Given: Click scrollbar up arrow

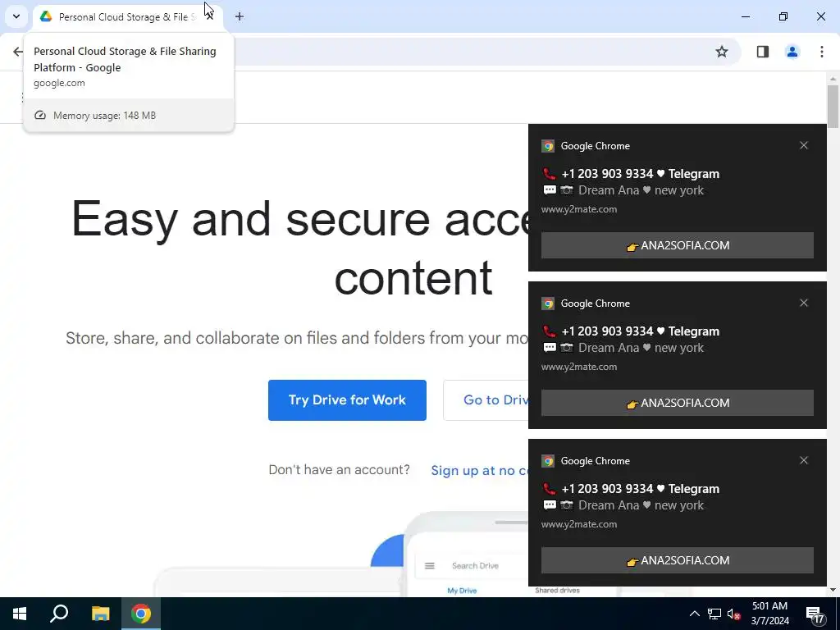Looking at the screenshot, I should tap(833, 79).
